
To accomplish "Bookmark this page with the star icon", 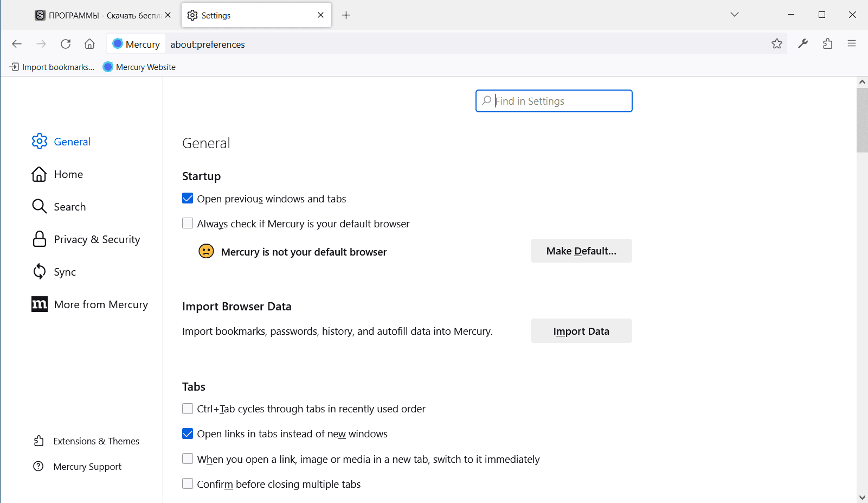I will pos(777,44).
